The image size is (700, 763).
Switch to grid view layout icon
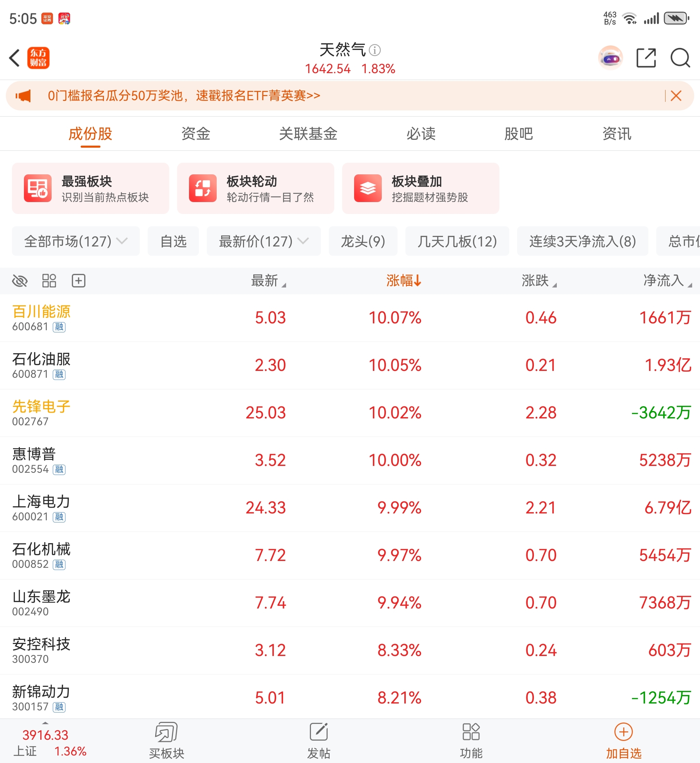49,281
